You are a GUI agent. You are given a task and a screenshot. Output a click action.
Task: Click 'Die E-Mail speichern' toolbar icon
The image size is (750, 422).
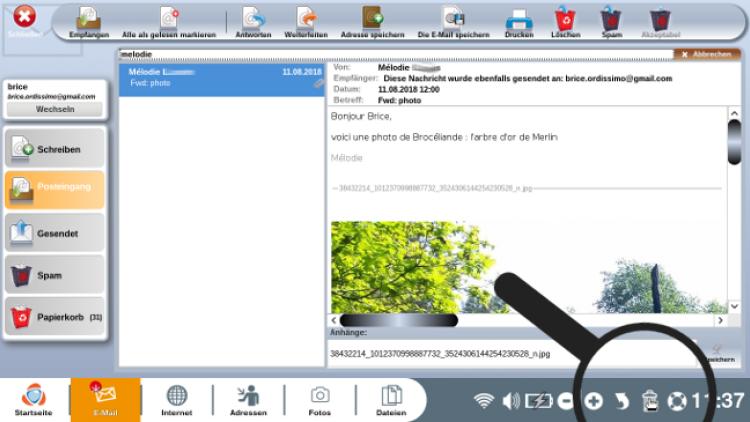point(453,22)
